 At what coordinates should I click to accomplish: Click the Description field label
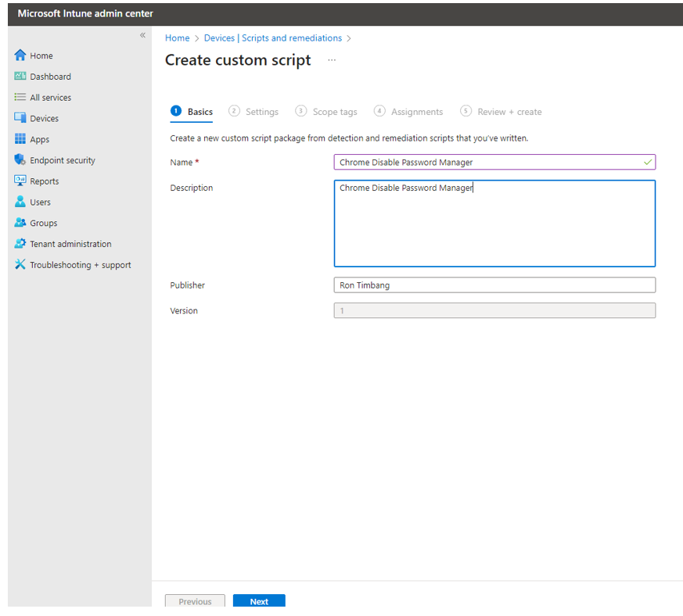(191, 188)
